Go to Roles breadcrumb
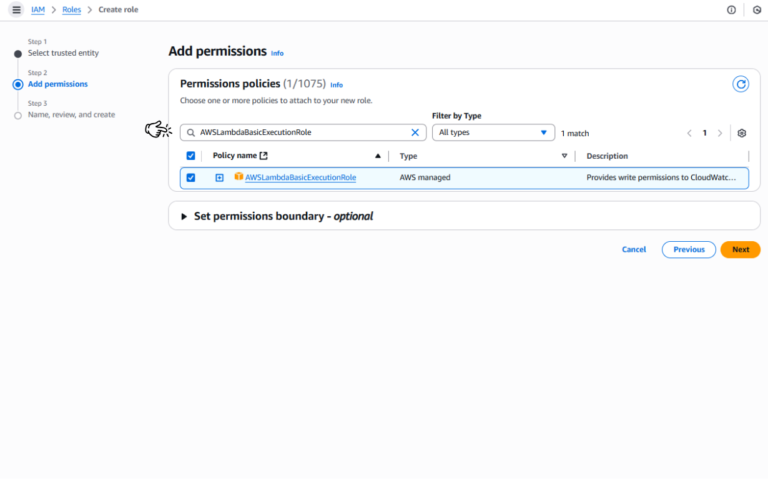768x483 pixels. point(71,9)
